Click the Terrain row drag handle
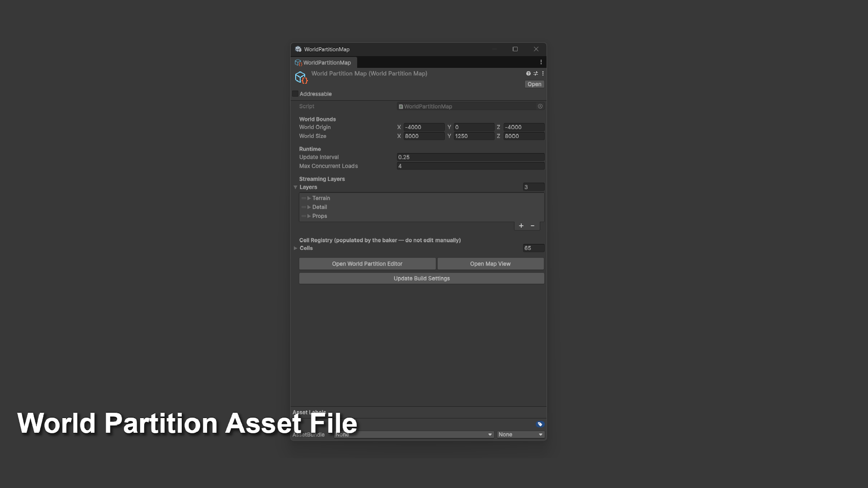 tap(303, 198)
